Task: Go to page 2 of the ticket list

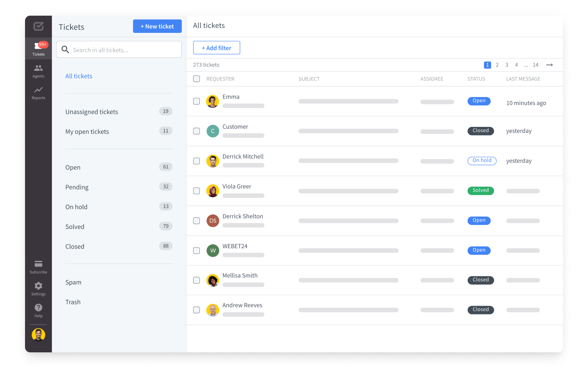Action: (497, 65)
